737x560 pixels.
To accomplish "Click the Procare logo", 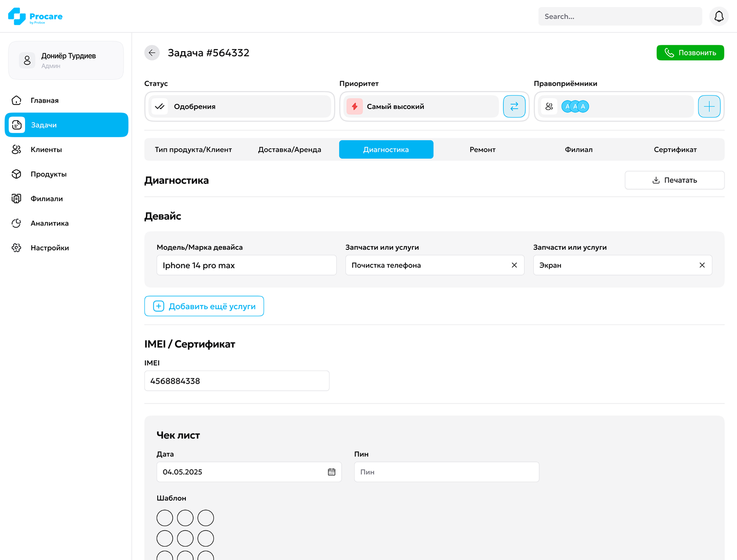I will click(35, 16).
